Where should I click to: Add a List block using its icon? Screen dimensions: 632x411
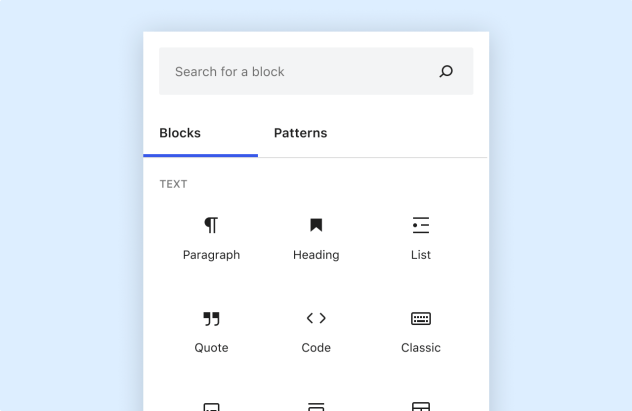pyautogui.click(x=421, y=225)
